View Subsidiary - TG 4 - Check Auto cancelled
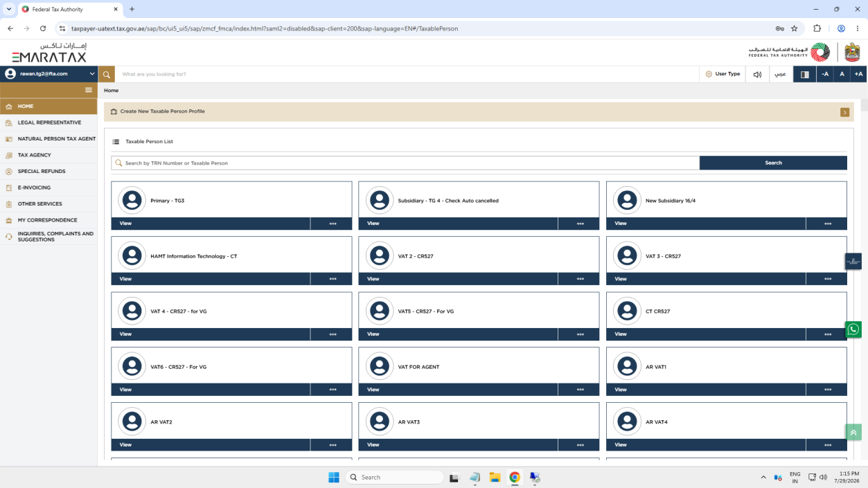868x488 pixels. [x=458, y=224]
